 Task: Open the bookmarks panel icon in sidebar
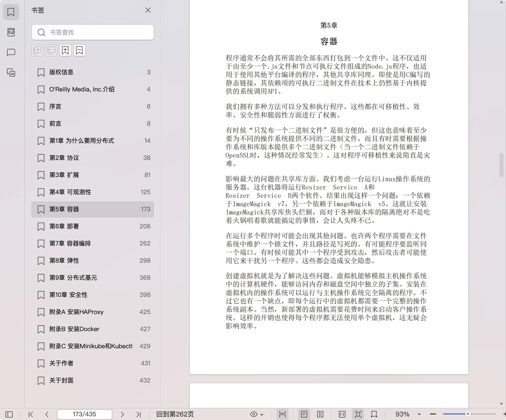click(x=11, y=12)
